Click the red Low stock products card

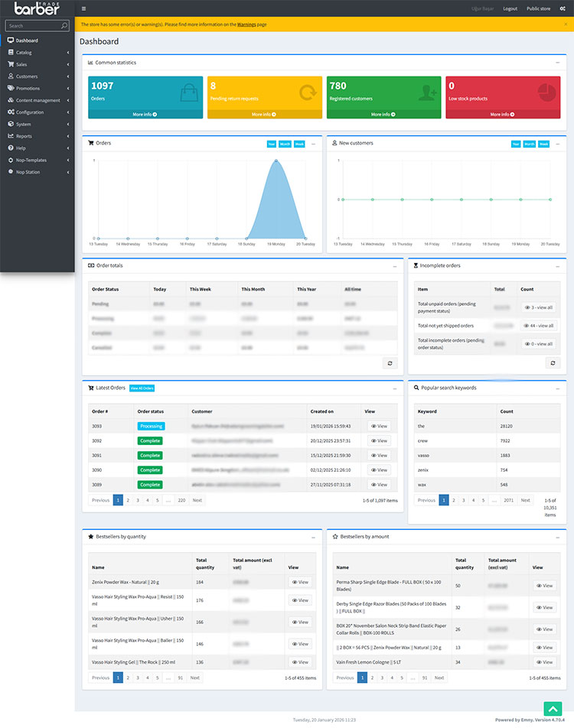503,97
